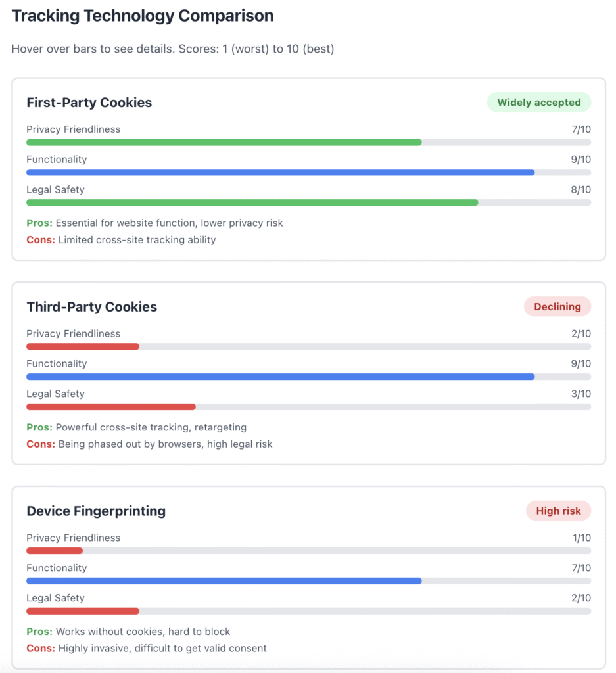The image size is (616, 673).
Task: Click the '3/10' Legal Safety score
Action: click(580, 393)
